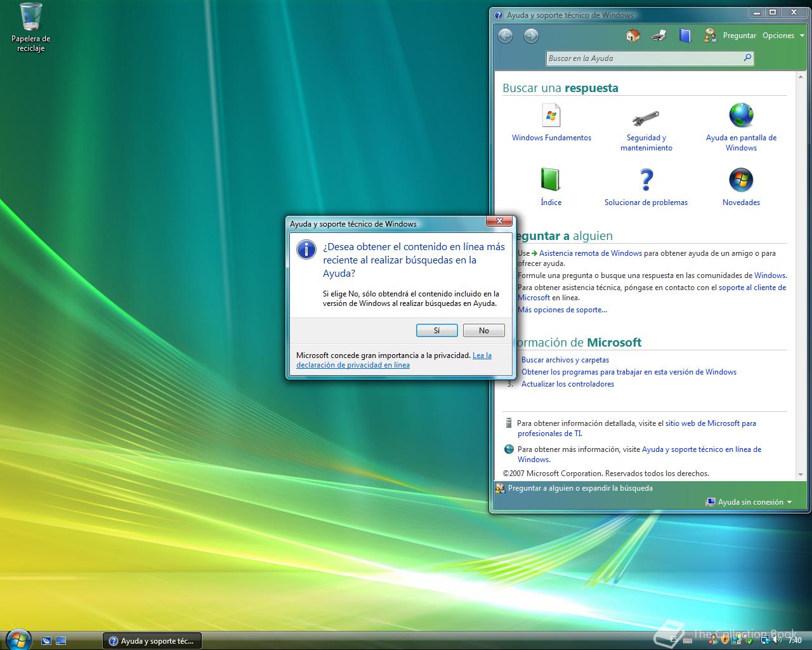Open Windows Fundamentos document icon
This screenshot has width=812, height=650.
551,116
